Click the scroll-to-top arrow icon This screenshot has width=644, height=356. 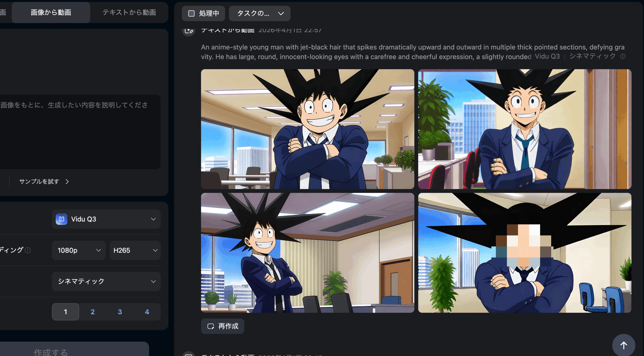[x=623, y=345]
